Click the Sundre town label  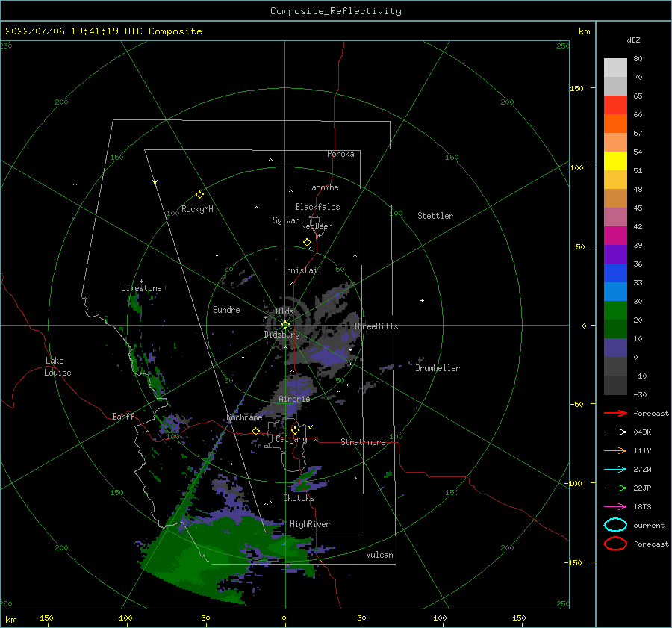tap(226, 309)
